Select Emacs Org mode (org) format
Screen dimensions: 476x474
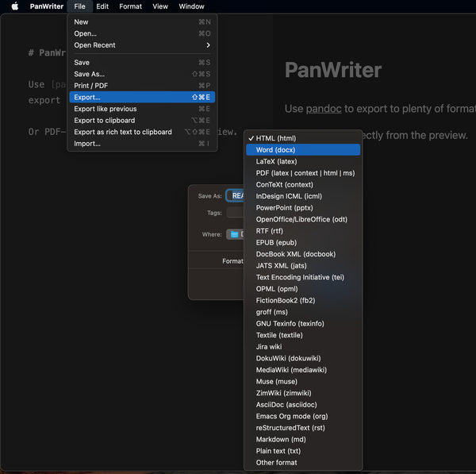click(303, 416)
